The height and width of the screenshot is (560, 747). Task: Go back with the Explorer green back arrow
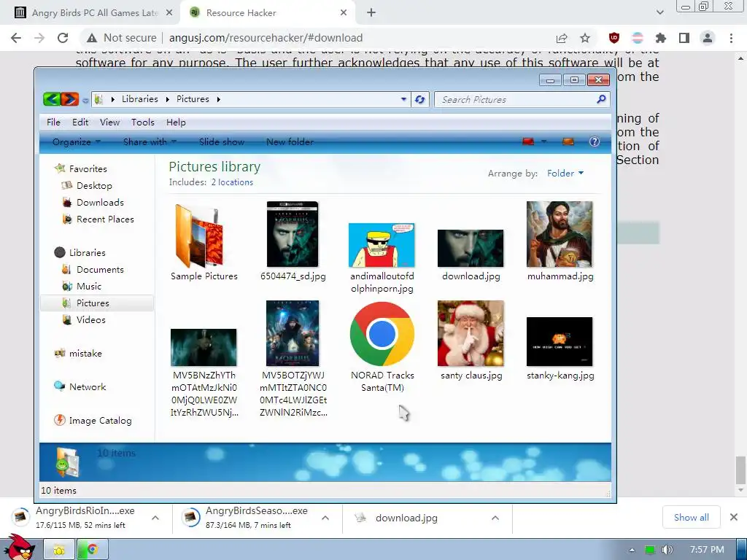pos(52,99)
